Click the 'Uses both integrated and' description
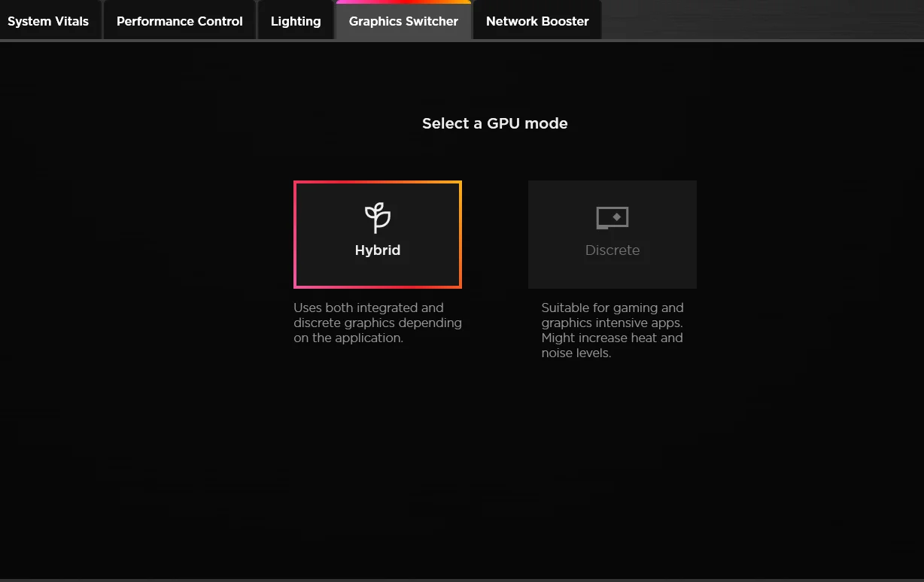924x582 pixels. (378, 323)
